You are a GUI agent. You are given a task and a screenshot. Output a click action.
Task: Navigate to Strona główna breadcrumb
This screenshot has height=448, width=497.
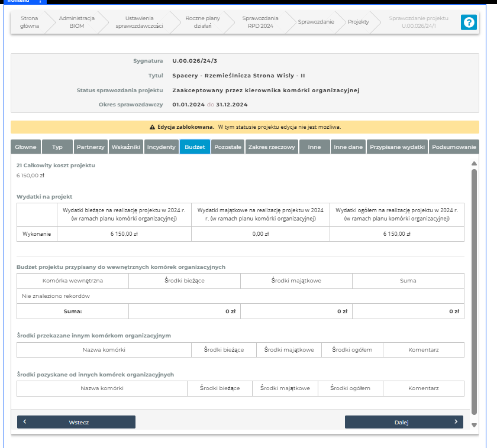pyautogui.click(x=29, y=22)
